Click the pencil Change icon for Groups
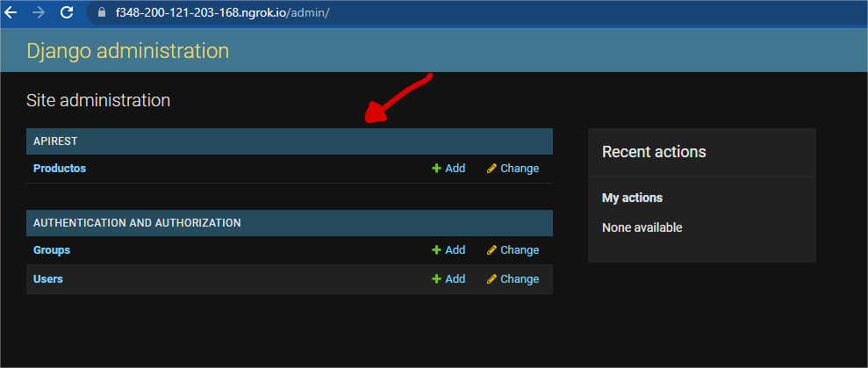Screen dimensions: 868x368 pyautogui.click(x=491, y=250)
